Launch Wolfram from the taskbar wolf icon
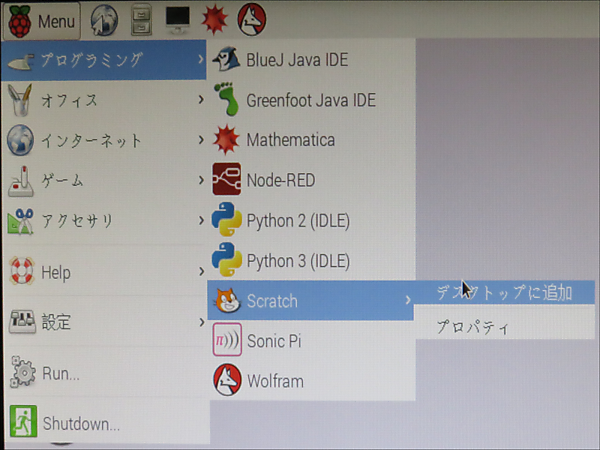The image size is (600, 450). [x=252, y=20]
